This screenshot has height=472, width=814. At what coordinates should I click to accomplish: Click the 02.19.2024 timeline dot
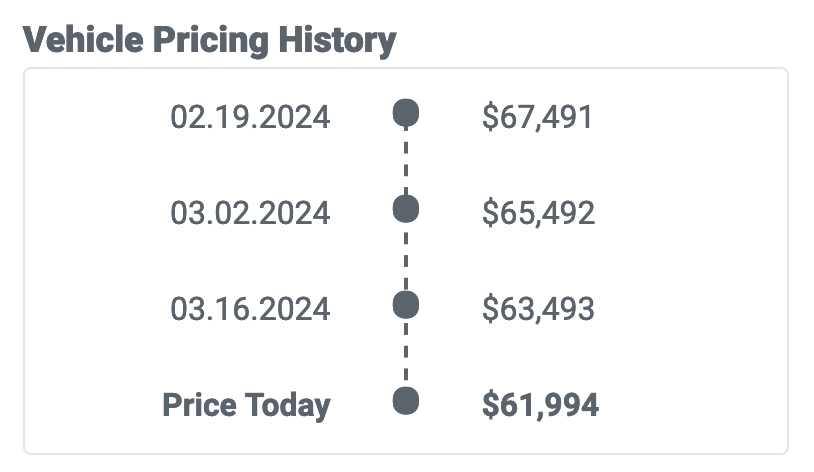[405, 113]
